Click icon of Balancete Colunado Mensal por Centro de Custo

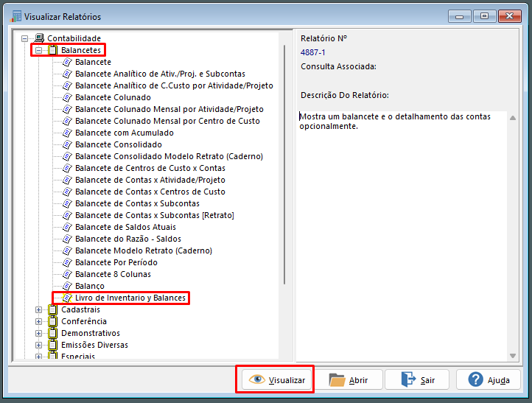tap(68, 121)
